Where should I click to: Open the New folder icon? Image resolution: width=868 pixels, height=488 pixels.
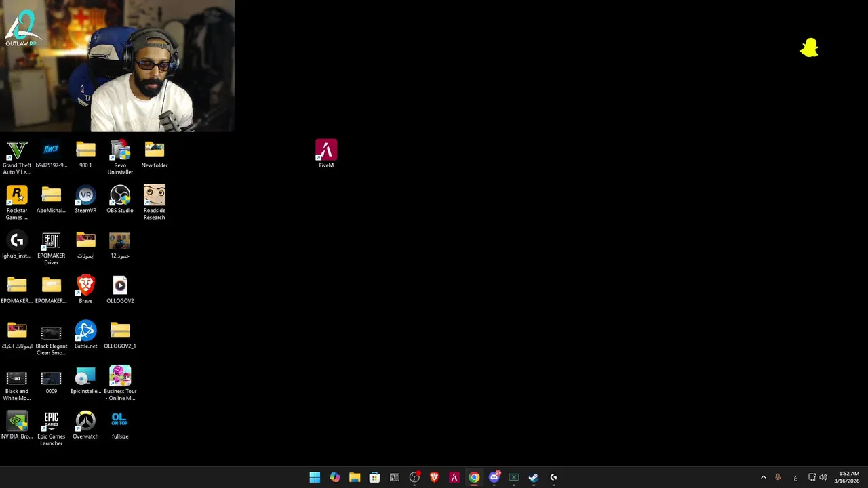point(155,155)
